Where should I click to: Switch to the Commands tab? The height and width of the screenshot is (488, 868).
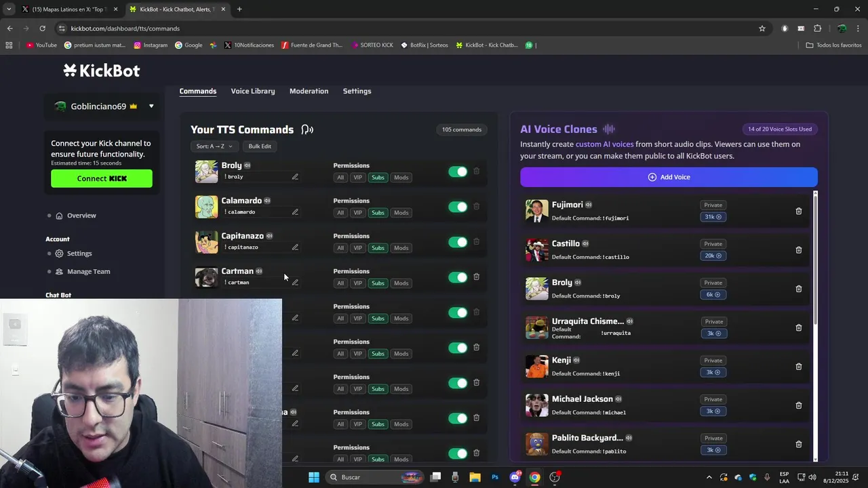tap(198, 91)
